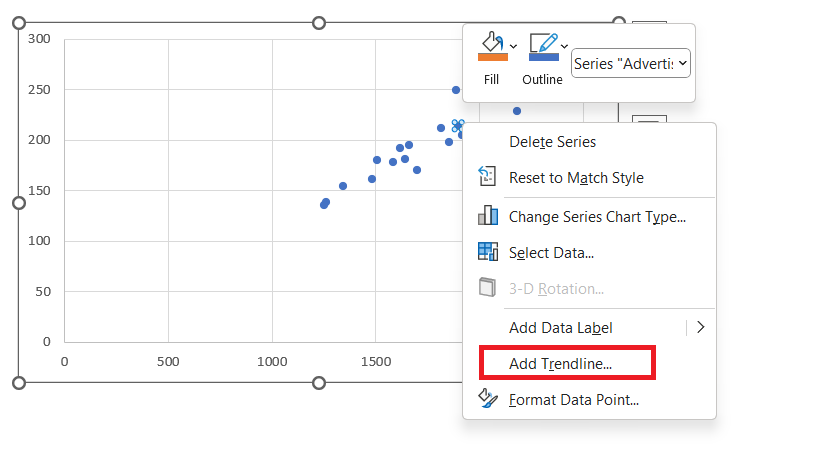Open the Series "Adverti" chart element dropdown
Viewport: 824px width, 457px height.
pos(631,63)
